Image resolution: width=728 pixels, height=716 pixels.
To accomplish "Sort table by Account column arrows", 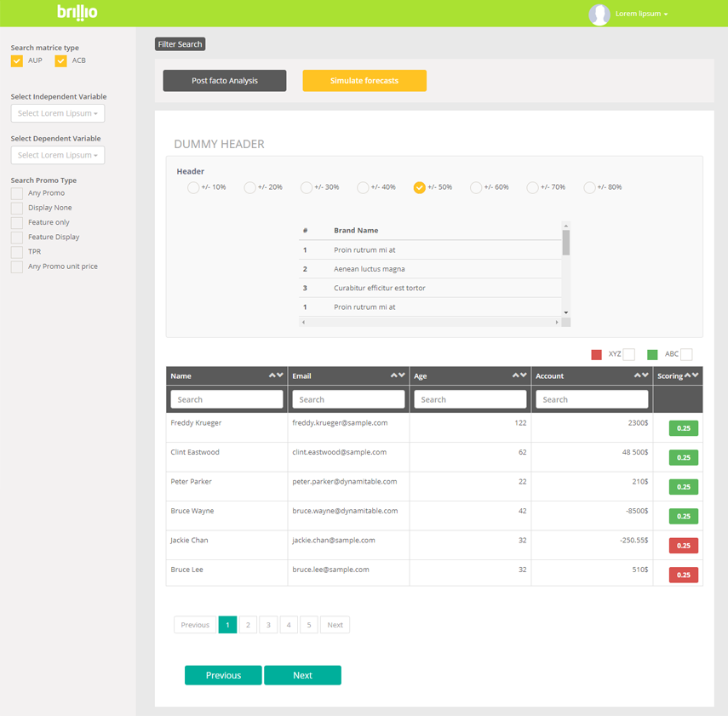I will click(x=641, y=375).
